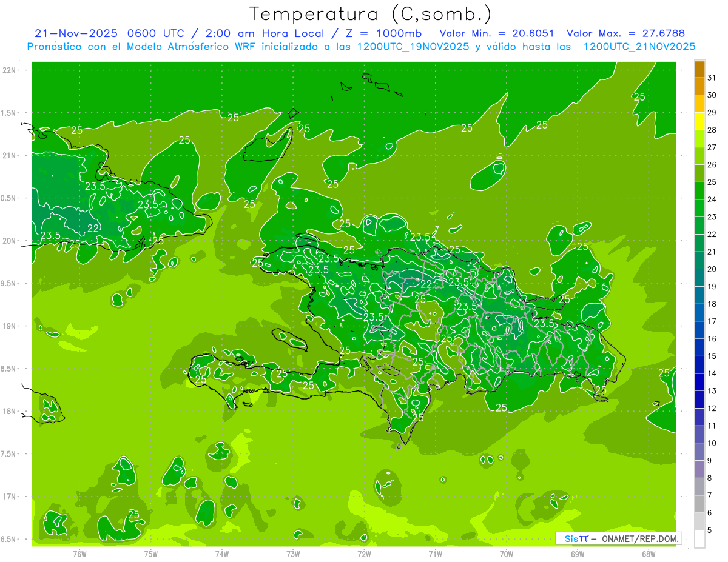728x562 pixels.
Task: Click the '2:00 am Hora Local' text
Action: point(266,33)
